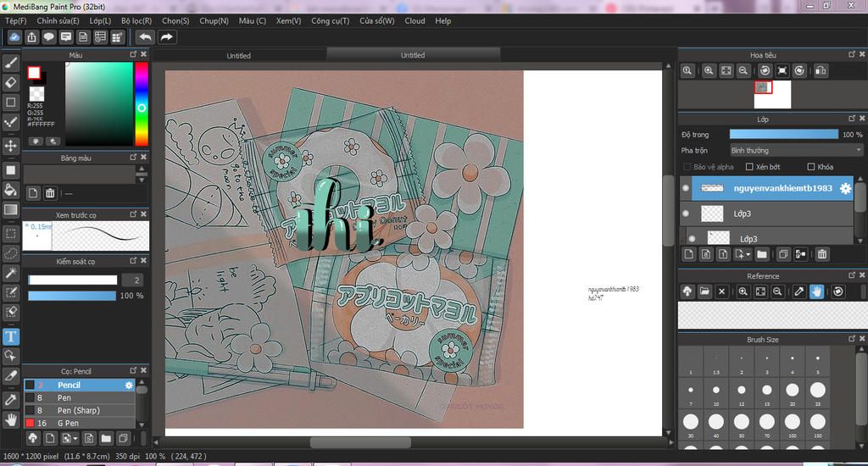Pop out the Reference panel
The width and height of the screenshot is (868, 466).
pos(851,275)
